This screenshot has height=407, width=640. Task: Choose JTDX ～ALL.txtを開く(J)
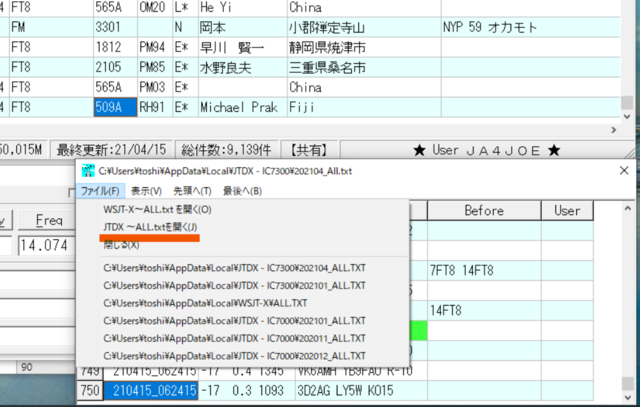[x=150, y=227]
